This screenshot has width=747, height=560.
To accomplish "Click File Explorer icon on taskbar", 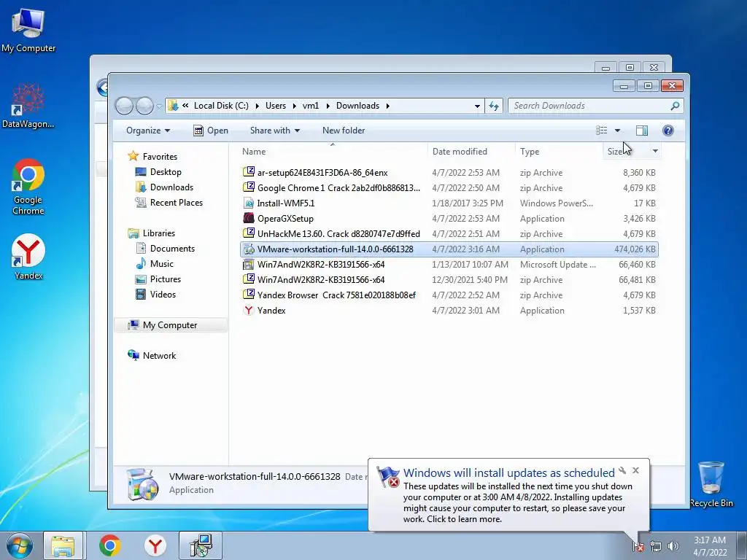I will click(x=63, y=545).
